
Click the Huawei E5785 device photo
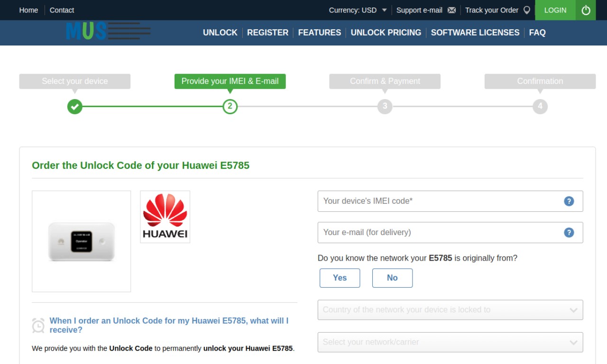[x=81, y=241]
